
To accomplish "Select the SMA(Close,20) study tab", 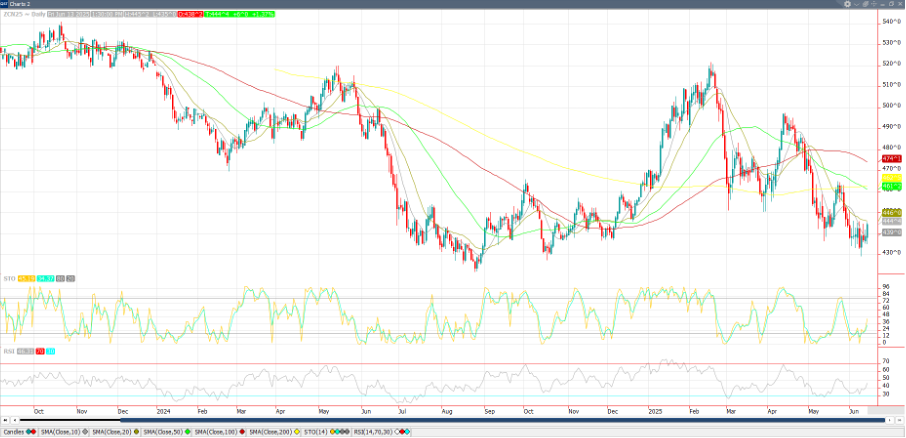I will 114,431.
